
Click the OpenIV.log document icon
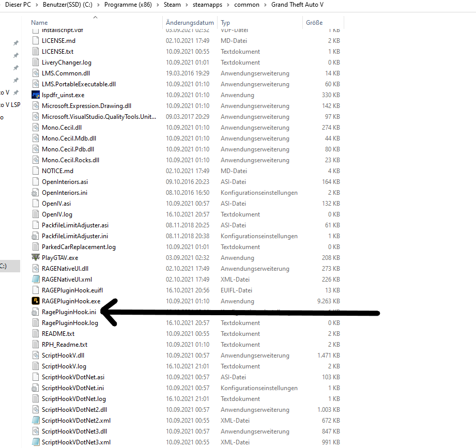[36, 214]
